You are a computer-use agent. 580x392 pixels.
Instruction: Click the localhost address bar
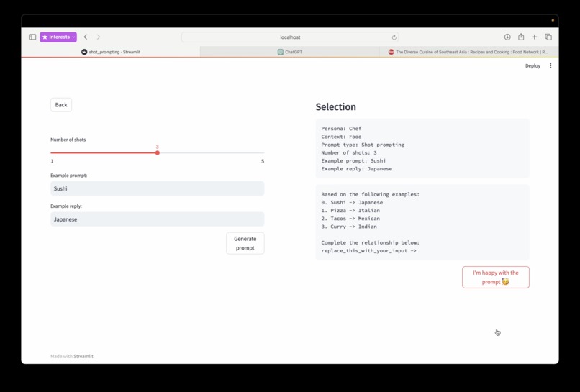tap(290, 37)
